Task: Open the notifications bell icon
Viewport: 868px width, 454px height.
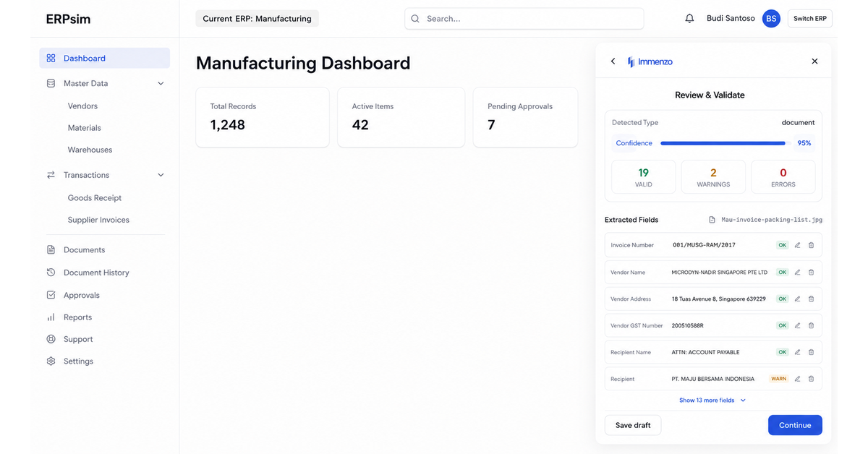Action: tap(689, 19)
